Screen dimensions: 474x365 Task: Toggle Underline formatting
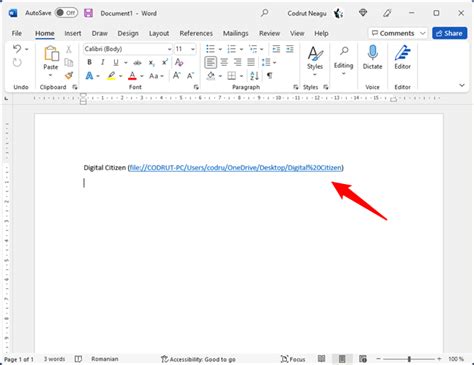116,62
